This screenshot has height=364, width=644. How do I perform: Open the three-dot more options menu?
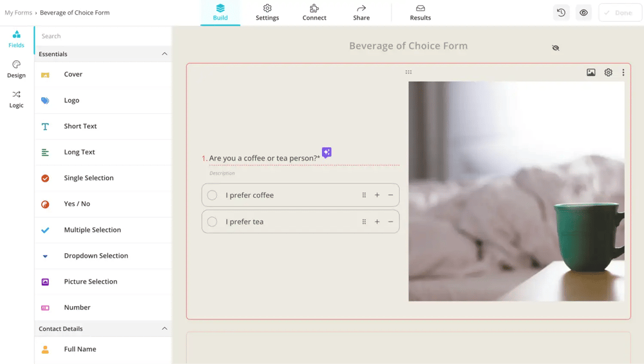coord(623,73)
